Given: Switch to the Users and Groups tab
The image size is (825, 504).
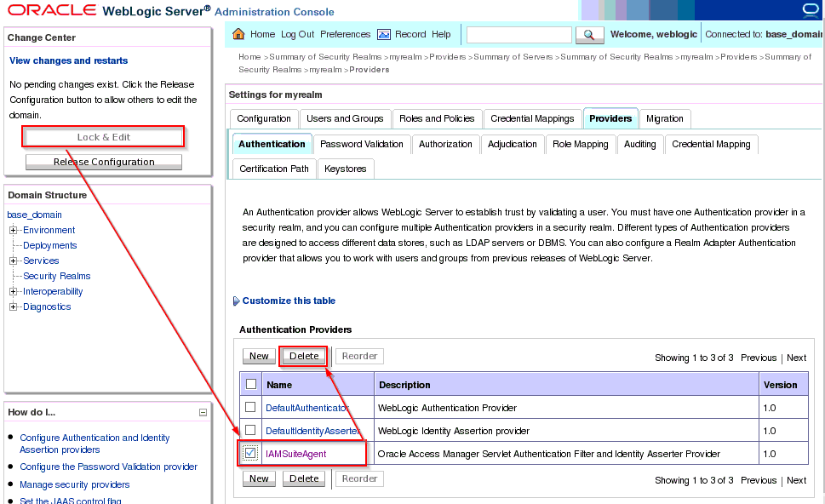Looking at the screenshot, I should point(345,118).
